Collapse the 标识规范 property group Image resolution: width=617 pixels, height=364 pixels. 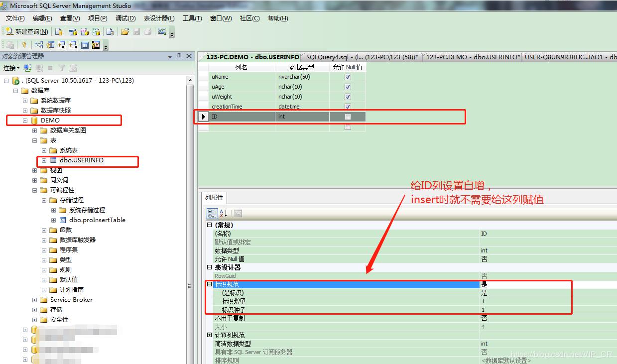(210, 284)
